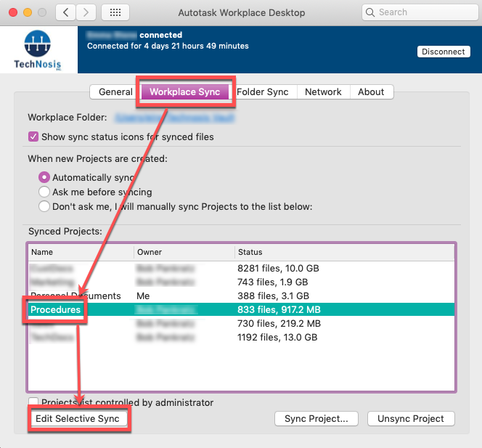Click the Unsync Project button
Image resolution: width=482 pixels, height=448 pixels.
(x=411, y=418)
